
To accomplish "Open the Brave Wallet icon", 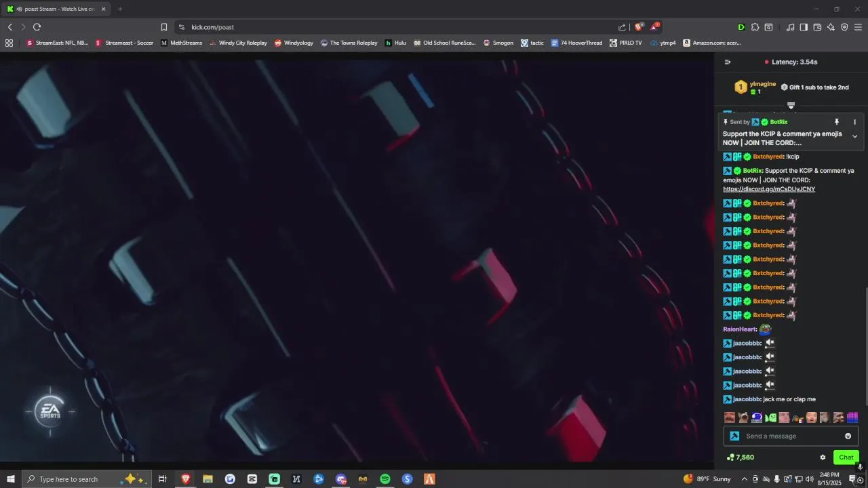I will [817, 27].
